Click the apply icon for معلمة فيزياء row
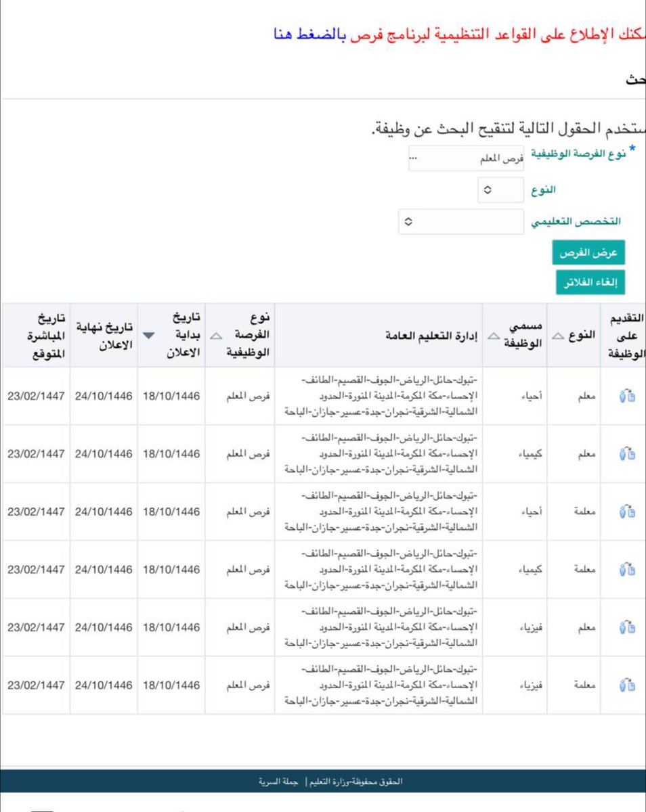The height and width of the screenshot is (812, 646). pyautogui.click(x=627, y=685)
